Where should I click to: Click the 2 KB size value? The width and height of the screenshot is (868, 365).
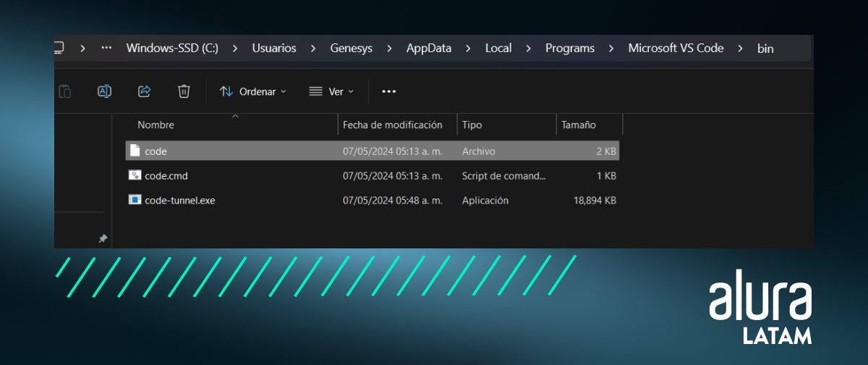click(x=606, y=151)
